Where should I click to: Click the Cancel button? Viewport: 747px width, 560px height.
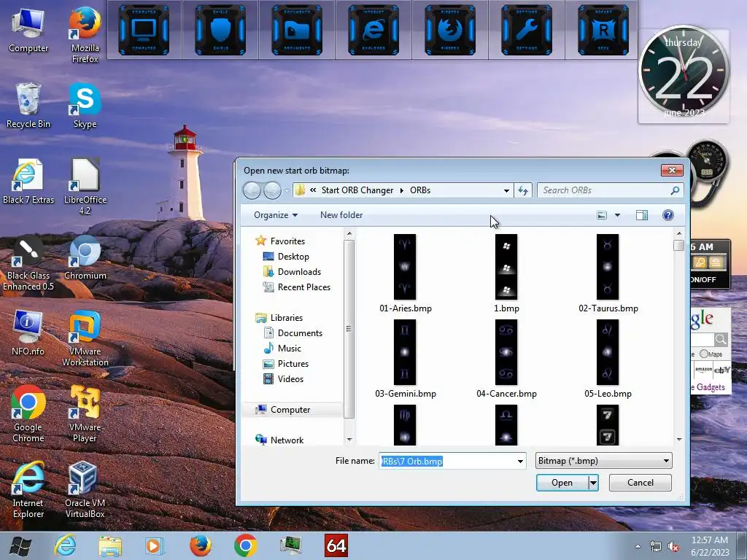point(640,483)
